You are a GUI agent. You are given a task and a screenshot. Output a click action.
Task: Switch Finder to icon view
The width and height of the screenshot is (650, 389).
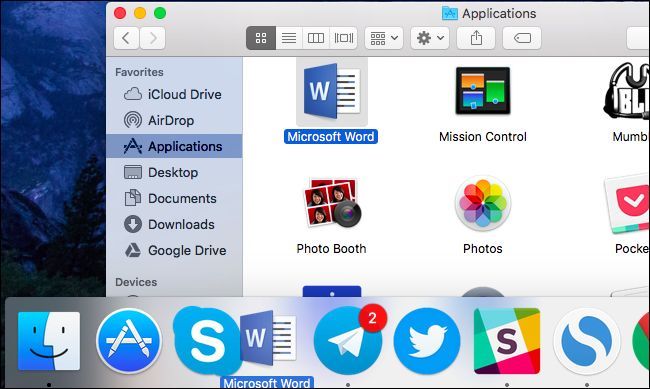[x=261, y=38]
